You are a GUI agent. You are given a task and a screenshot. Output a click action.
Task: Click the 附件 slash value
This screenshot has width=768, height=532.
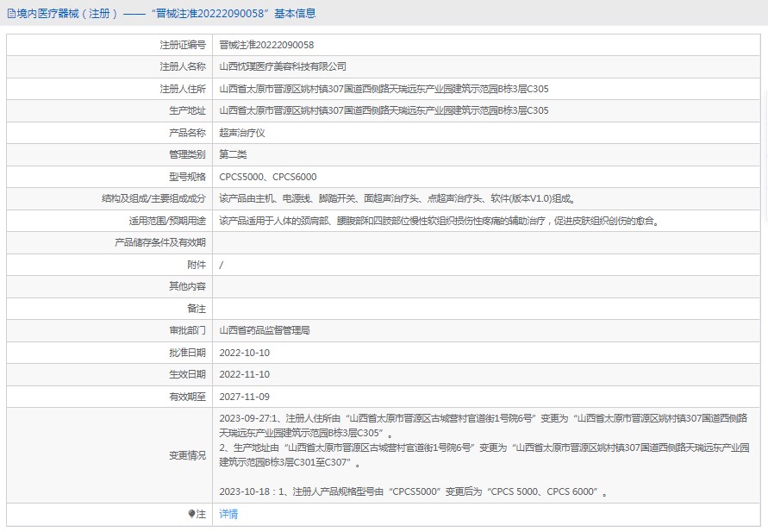pyautogui.click(x=222, y=265)
